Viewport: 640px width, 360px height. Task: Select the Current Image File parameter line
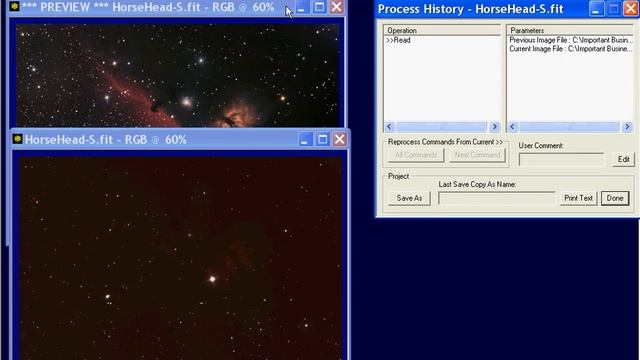point(571,49)
